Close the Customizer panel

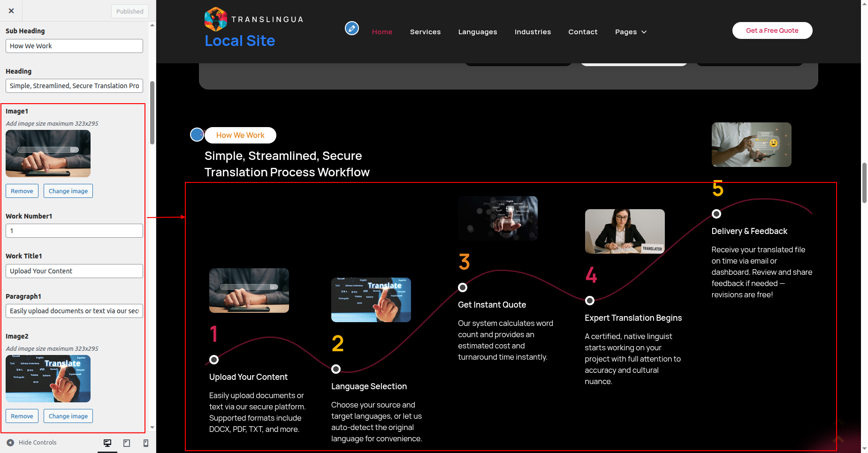11,11
